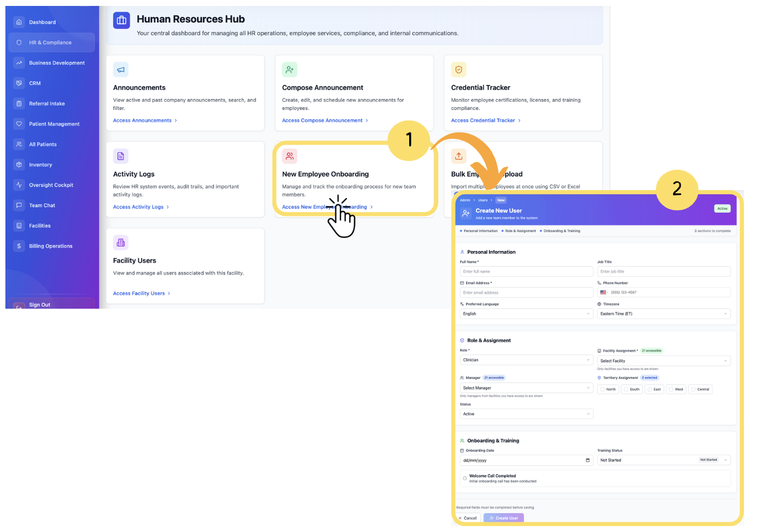Click the Access Credential Tracker link
Screen dimensions: 757x532
(x=483, y=121)
